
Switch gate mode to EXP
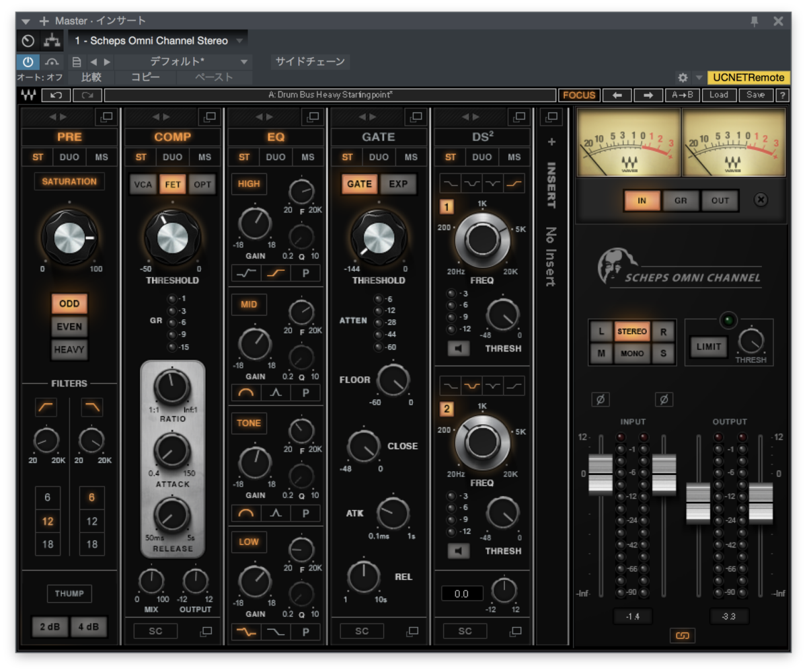coord(398,184)
